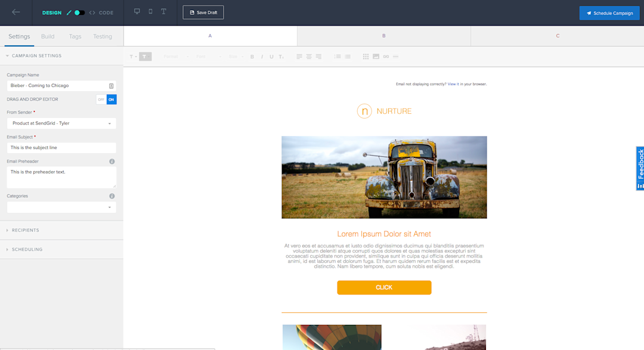Select variation C tab
This screenshot has width=644, height=350.
point(558,36)
